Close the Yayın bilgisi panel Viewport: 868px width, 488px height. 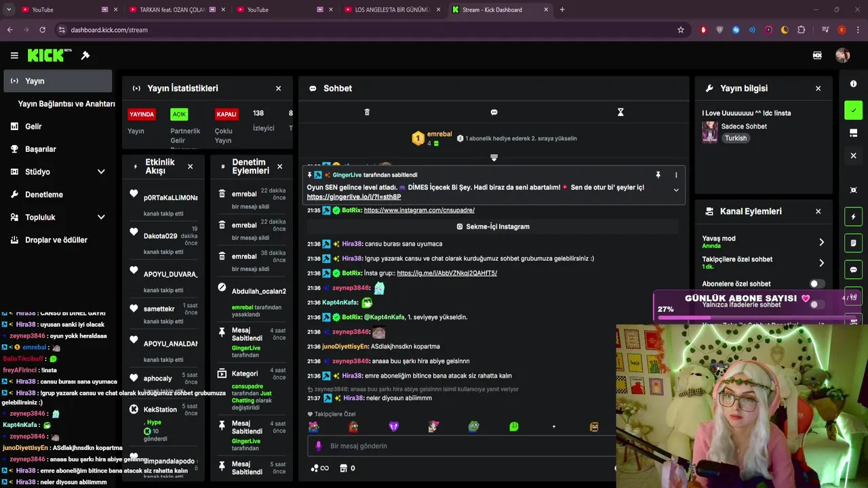[818, 88]
